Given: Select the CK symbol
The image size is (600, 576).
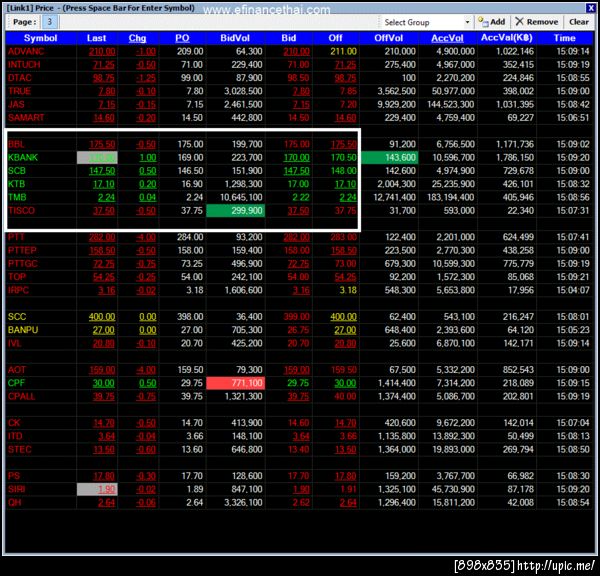Looking at the screenshot, I should point(14,423).
